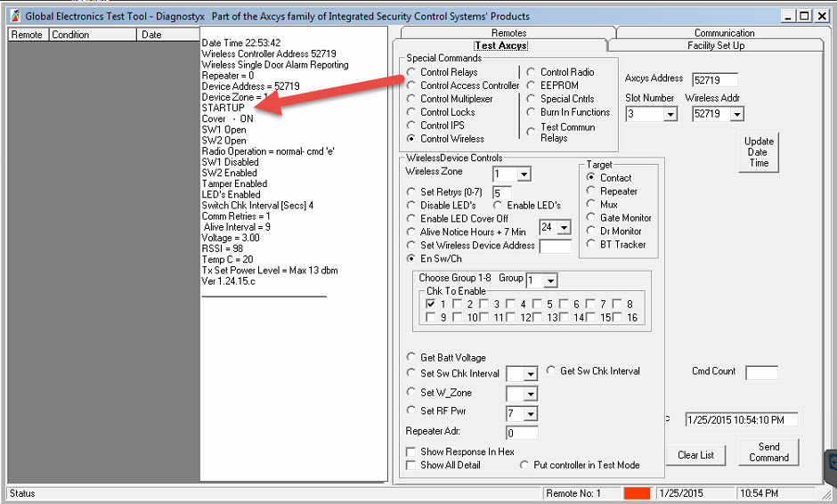The image size is (837, 504).
Task: Uncheck channel 1 checkbox
Action: 431,304
